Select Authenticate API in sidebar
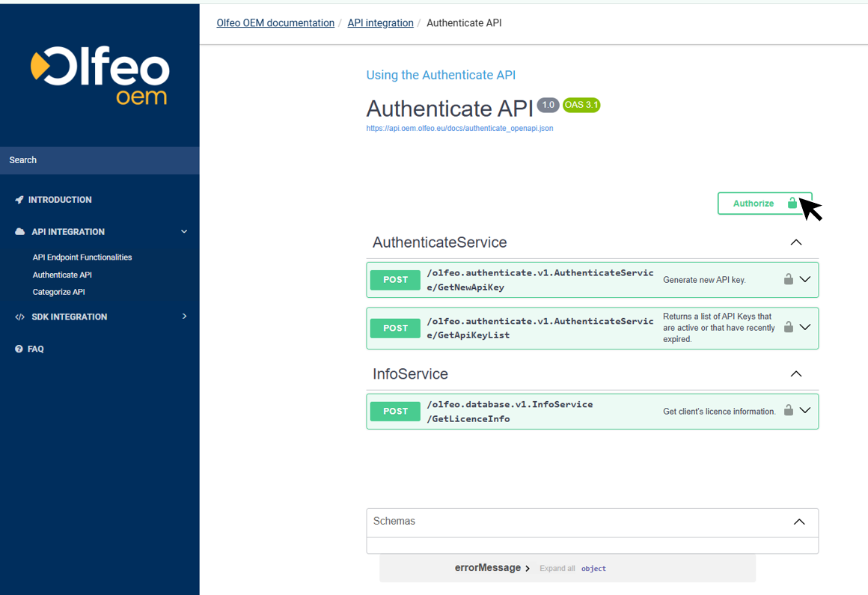Viewport: 868px width, 595px height. 62,275
